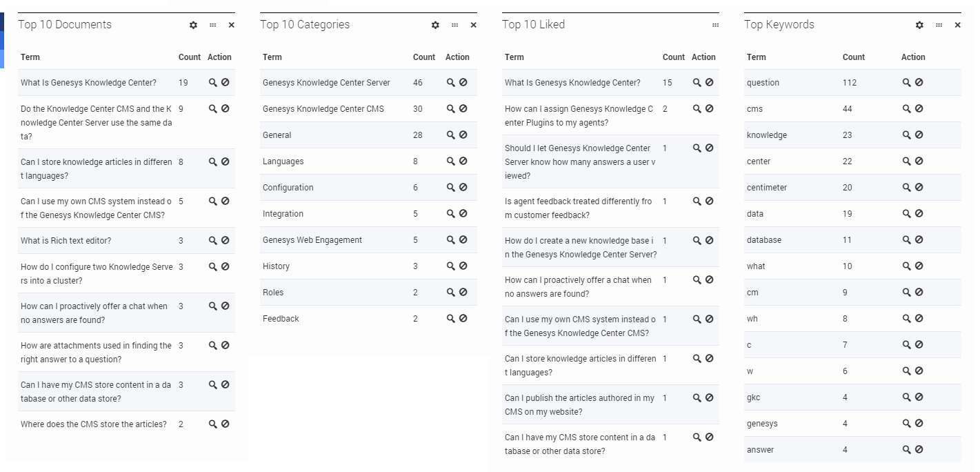This screenshot has height=472, width=980.
Task: Select 'What Is Genesys Knowledge Center?' in Top 10 Documents
Action: (88, 83)
